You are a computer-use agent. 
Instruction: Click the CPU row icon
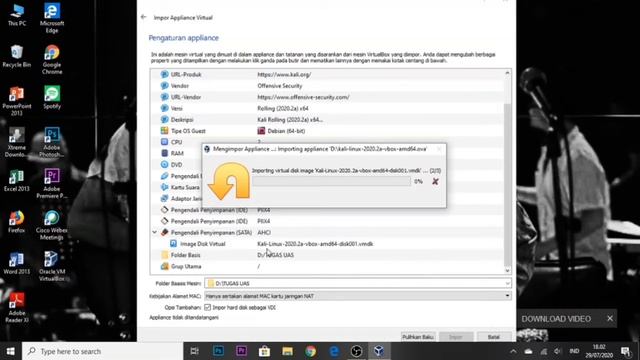coord(164,142)
